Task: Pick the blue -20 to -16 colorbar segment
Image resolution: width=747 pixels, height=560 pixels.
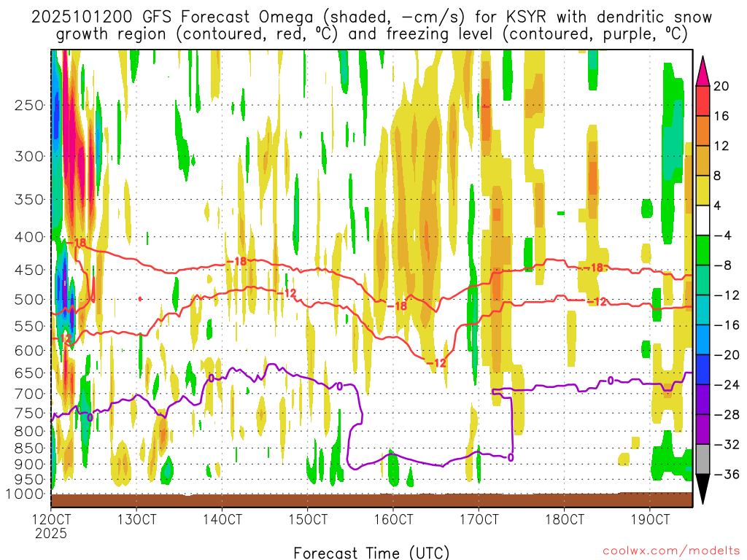Action: [x=703, y=340]
